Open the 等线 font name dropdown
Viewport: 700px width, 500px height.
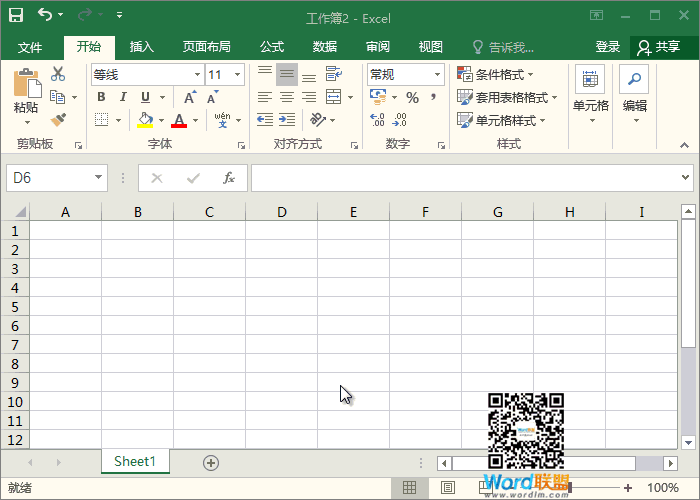pyautogui.click(x=197, y=75)
